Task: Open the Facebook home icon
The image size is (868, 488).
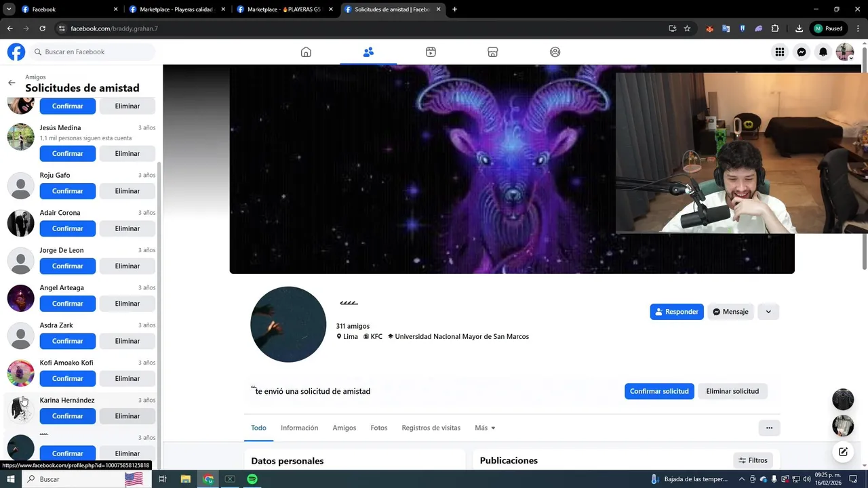Action: [x=306, y=52]
